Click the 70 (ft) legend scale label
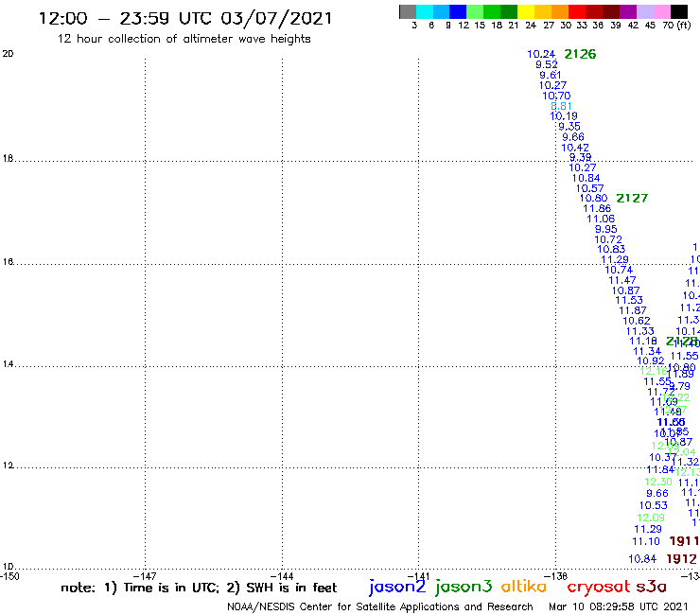 [x=676, y=25]
